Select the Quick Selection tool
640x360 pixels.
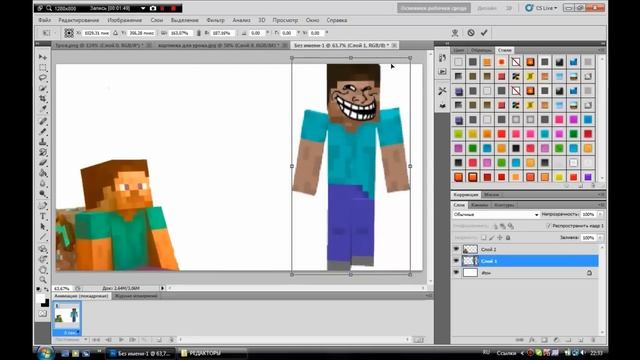click(x=42, y=88)
